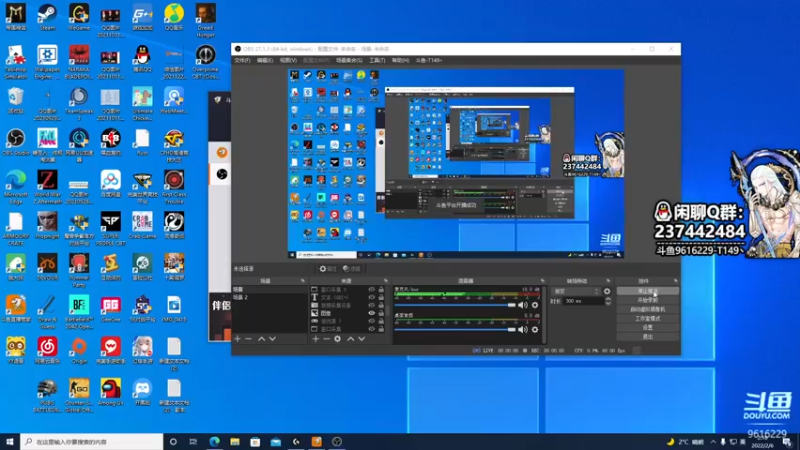
Task: Open the OBS Help menu
Action: (401, 60)
